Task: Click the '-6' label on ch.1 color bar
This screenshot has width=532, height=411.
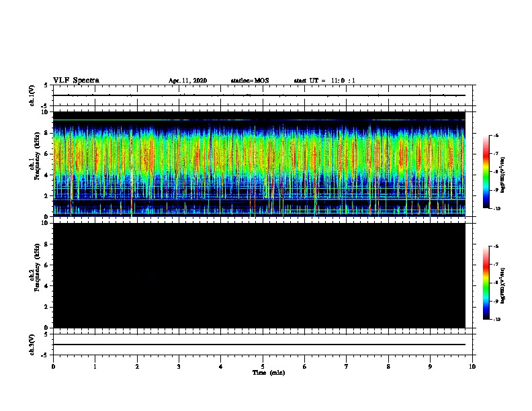Action: tap(496, 136)
